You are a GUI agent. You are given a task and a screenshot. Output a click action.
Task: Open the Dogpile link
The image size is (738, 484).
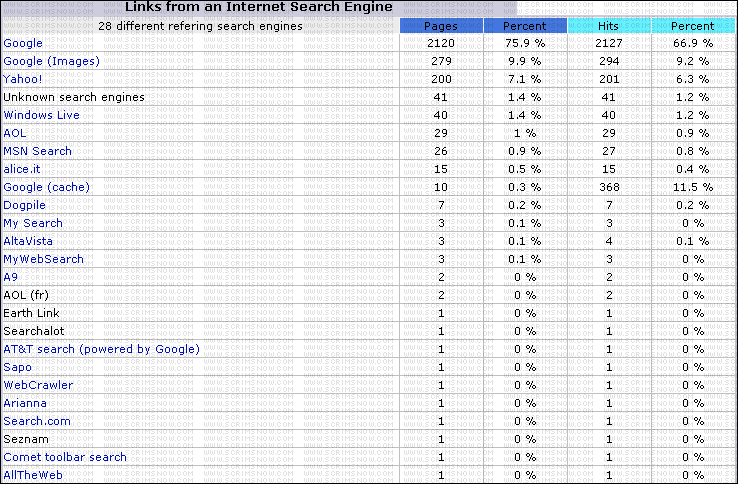pos(25,205)
